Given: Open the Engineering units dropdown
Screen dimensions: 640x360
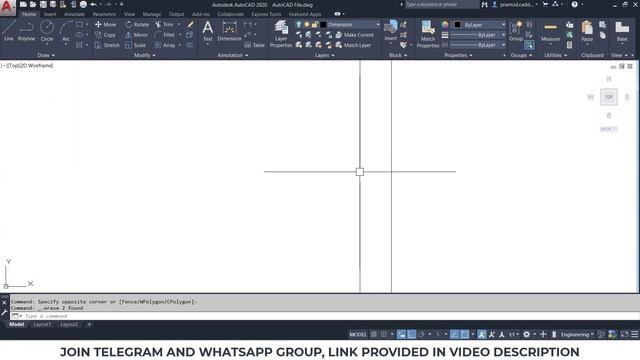Looking at the screenshot, I should (577, 334).
